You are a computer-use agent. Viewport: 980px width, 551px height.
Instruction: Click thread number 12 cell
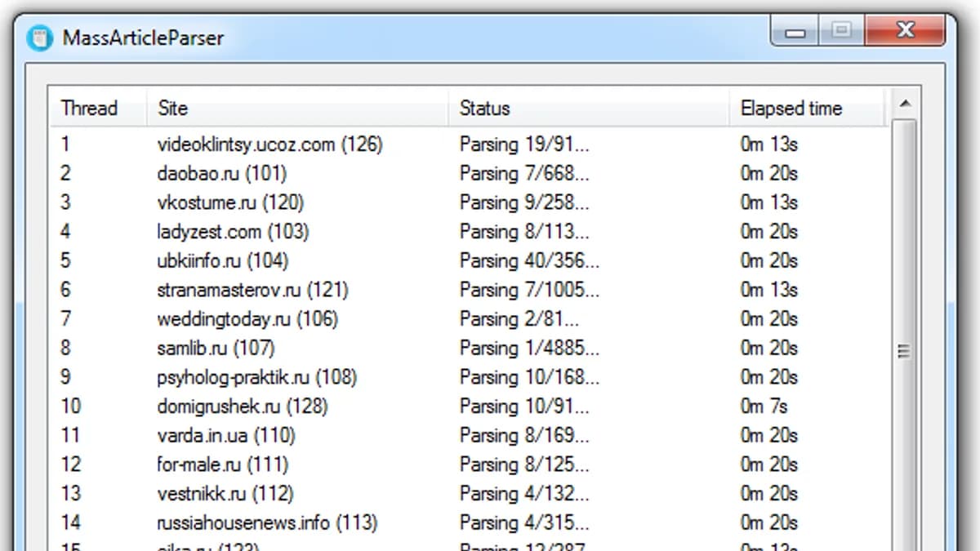pos(71,465)
